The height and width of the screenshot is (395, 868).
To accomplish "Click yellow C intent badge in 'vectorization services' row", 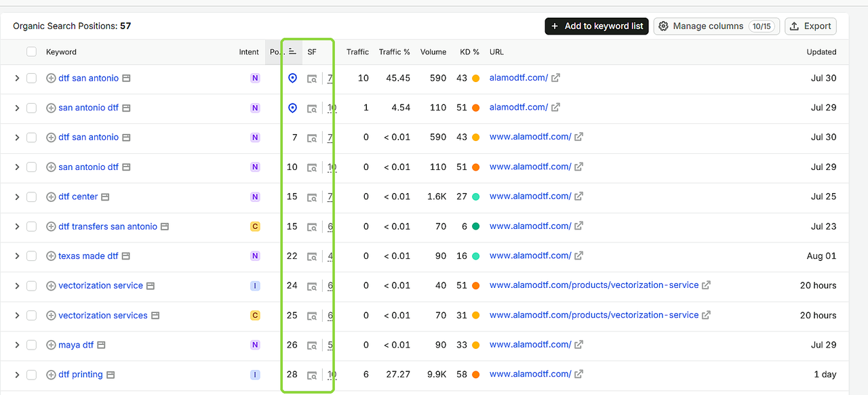I will 255,316.
